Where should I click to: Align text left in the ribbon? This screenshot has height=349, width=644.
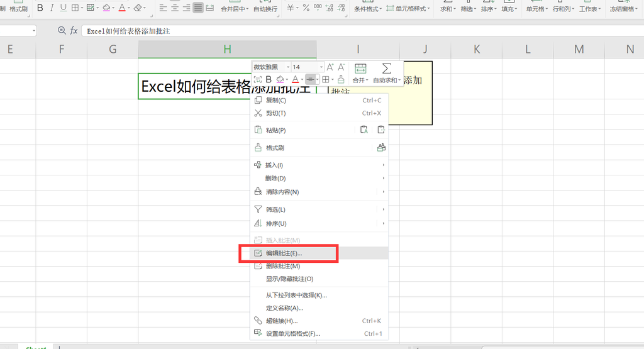tap(163, 8)
